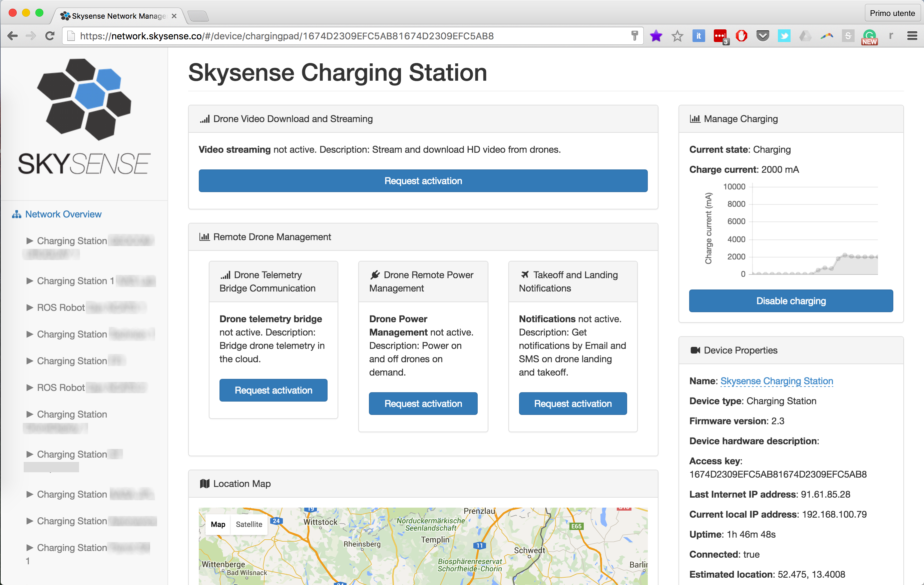Click the Drone Telemetry signal icon
Image resolution: width=924 pixels, height=585 pixels.
point(225,275)
